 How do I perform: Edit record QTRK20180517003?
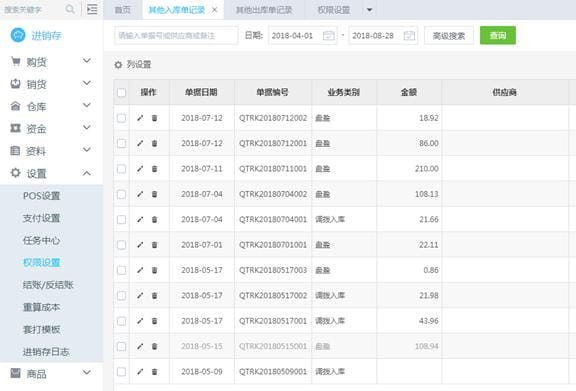tap(140, 270)
